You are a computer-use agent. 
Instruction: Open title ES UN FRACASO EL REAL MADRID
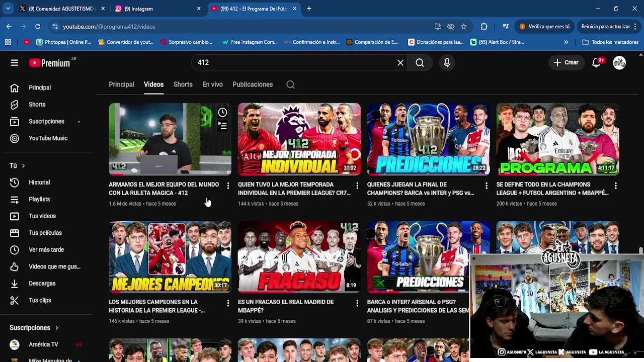tap(286, 306)
